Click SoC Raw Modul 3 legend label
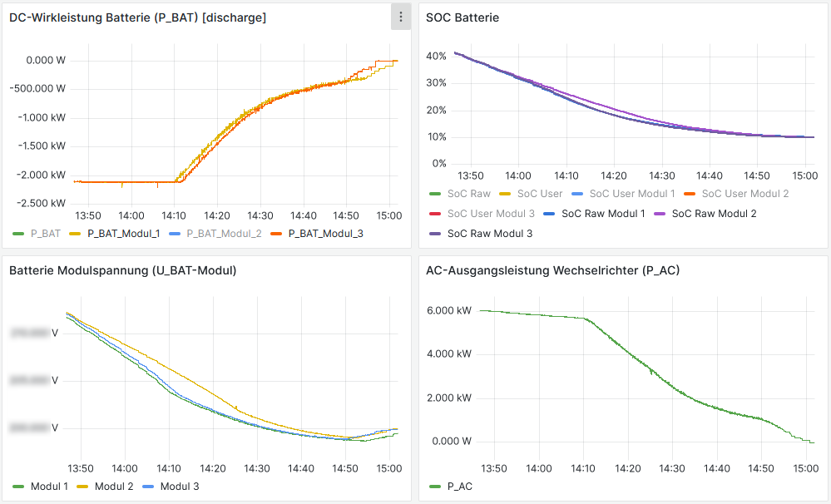831x504 pixels. [489, 234]
